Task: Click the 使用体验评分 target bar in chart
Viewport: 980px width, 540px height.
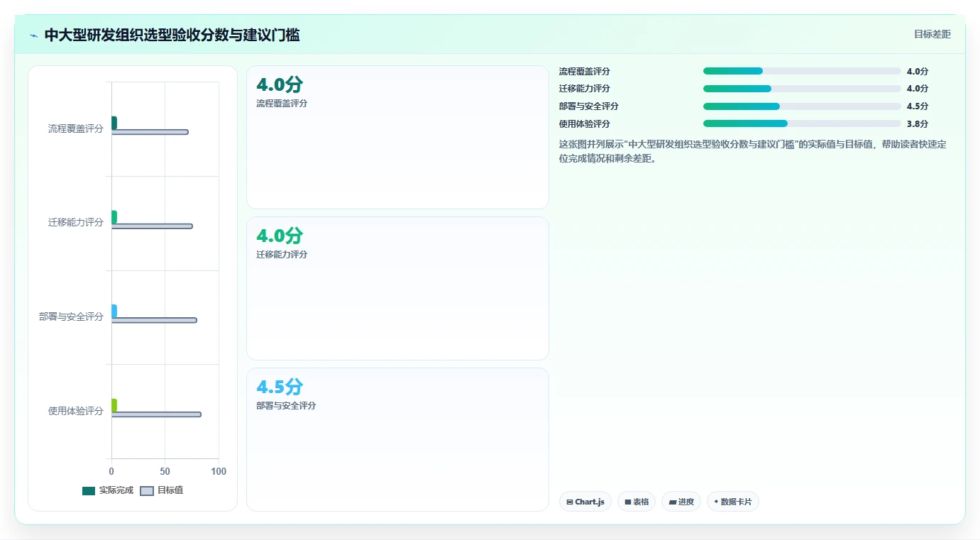Action: click(156, 414)
